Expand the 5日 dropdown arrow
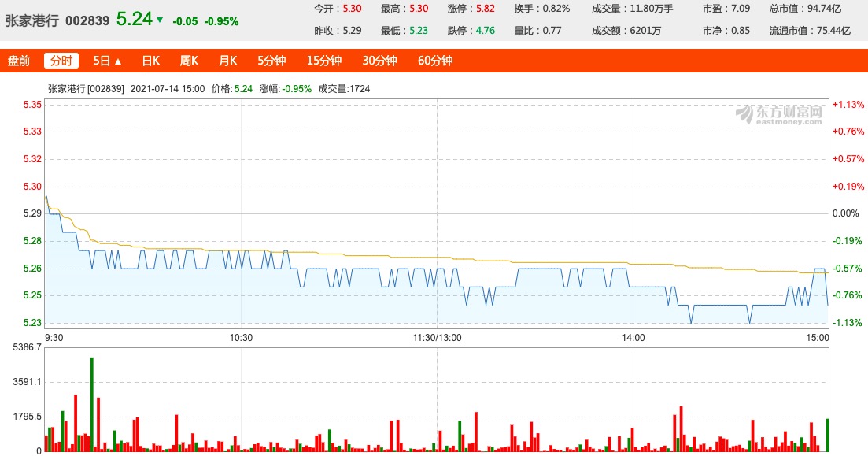The image size is (868, 456). point(117,61)
